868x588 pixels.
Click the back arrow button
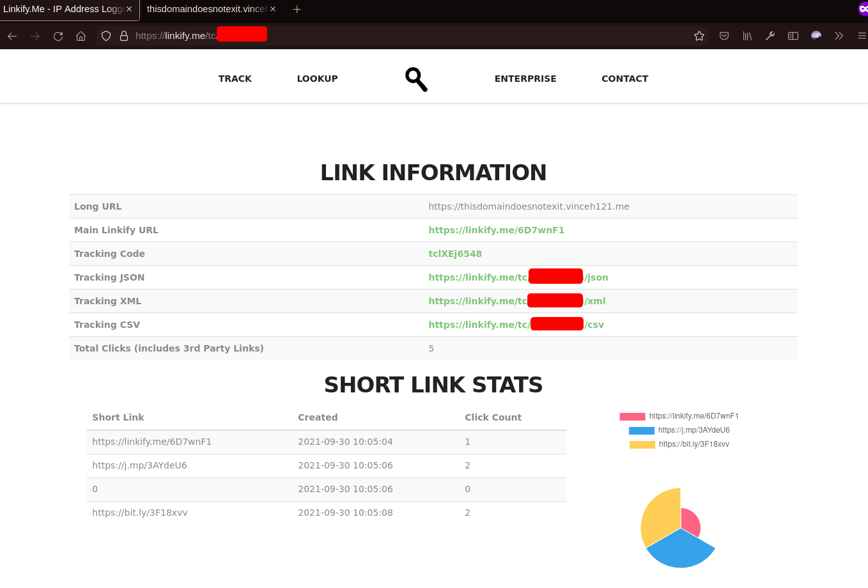(x=12, y=36)
